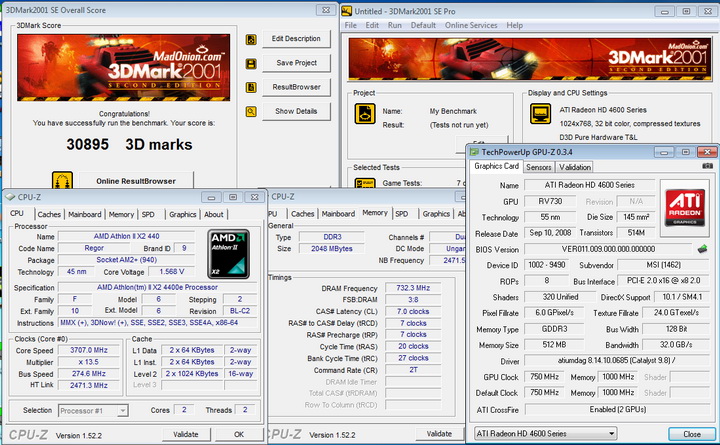Click the GPU Clock 750 MHz field
Screen dimensions: 720x445
click(x=544, y=377)
